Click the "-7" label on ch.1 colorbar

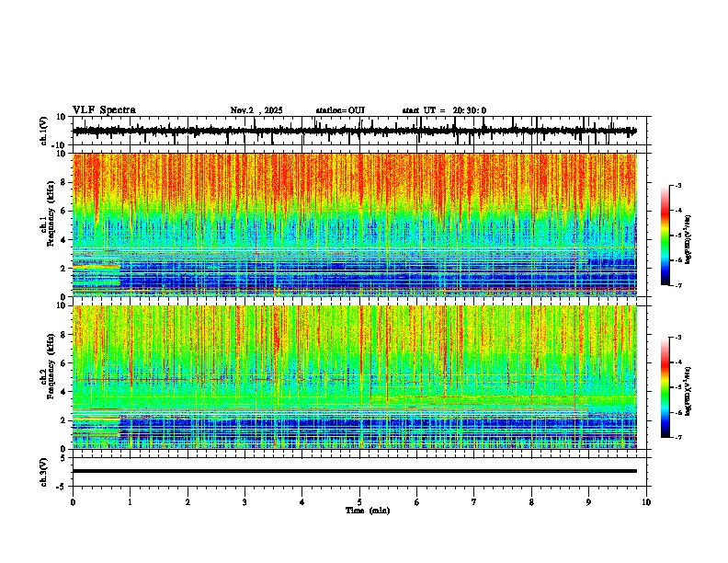click(x=678, y=285)
